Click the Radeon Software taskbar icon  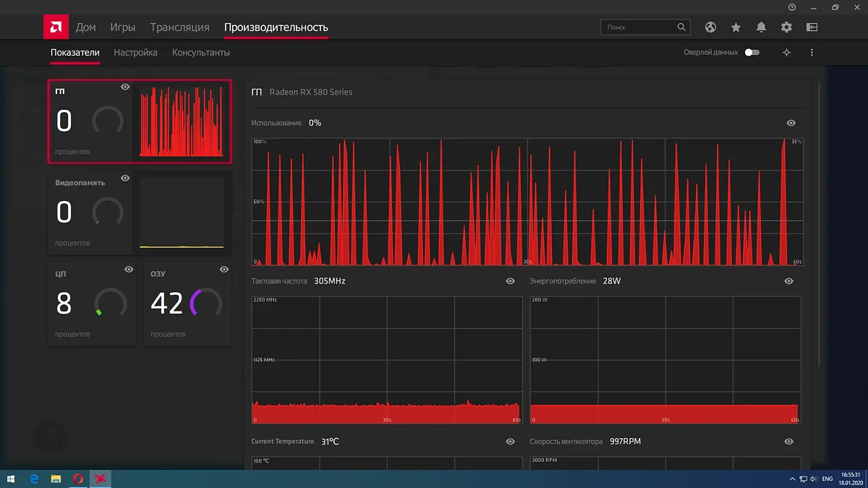pos(101,479)
